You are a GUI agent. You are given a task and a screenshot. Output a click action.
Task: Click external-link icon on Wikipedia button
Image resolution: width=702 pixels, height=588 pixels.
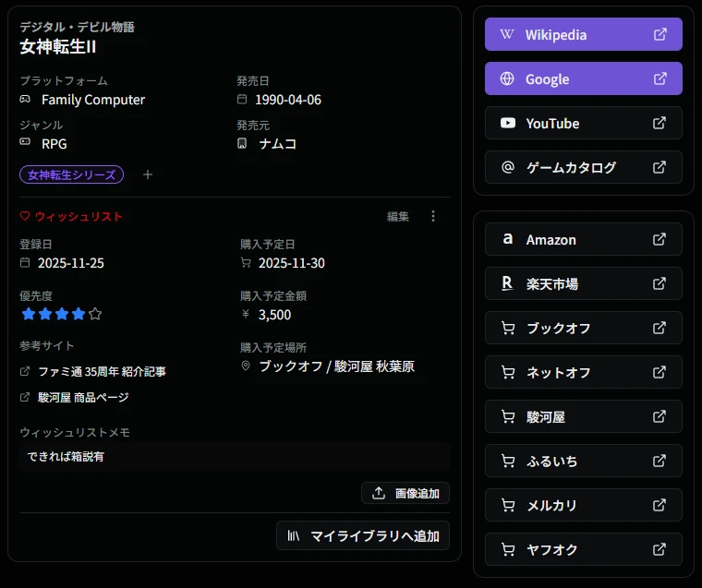(x=660, y=34)
